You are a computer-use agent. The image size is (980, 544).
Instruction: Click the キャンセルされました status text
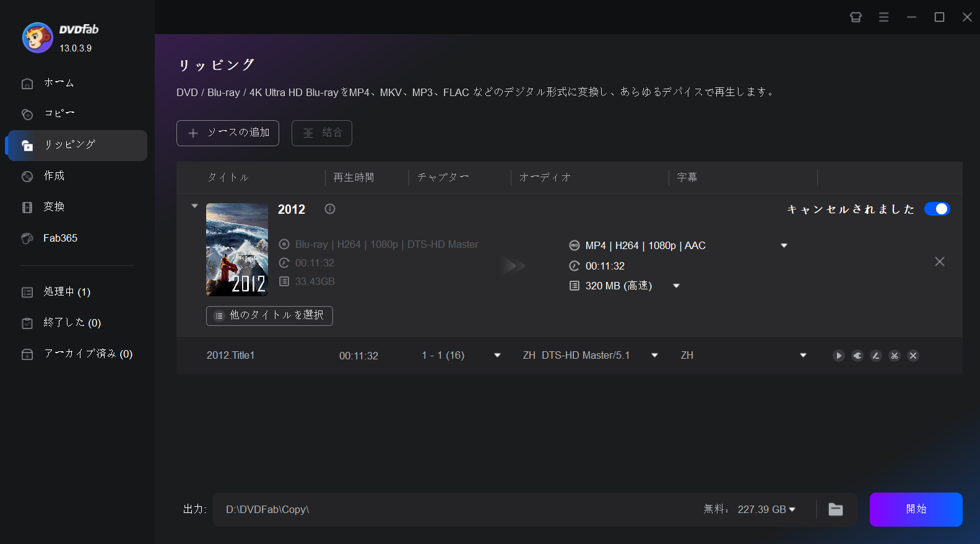point(851,209)
